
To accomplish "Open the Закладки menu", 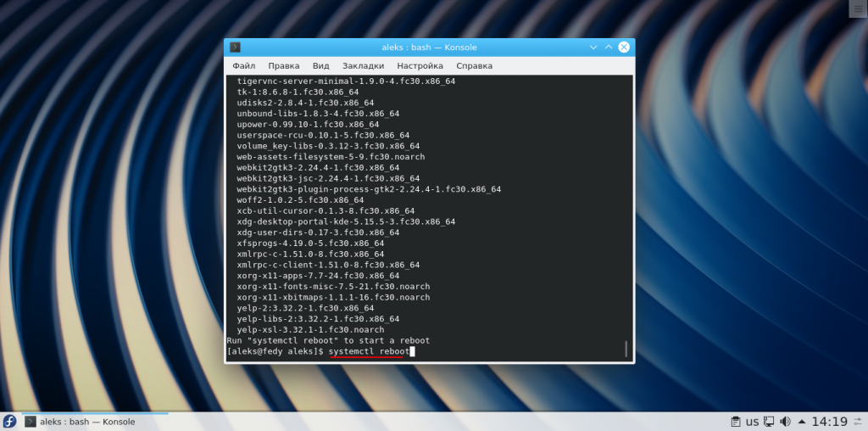I will point(363,65).
